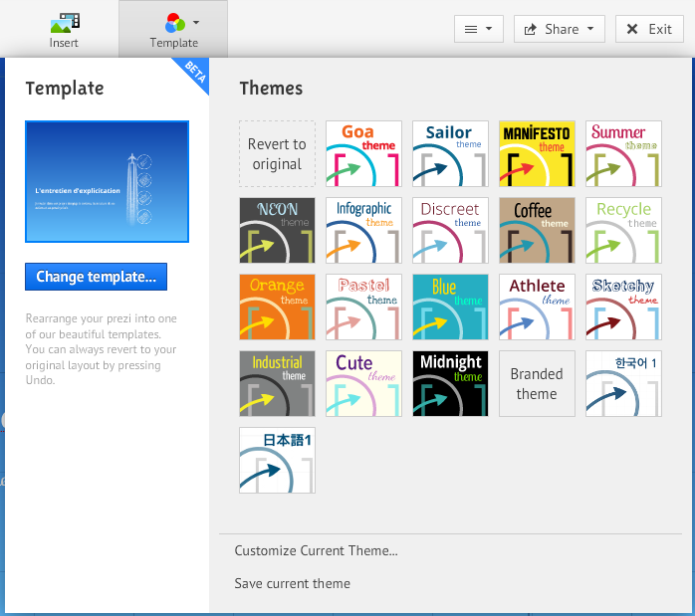
Task: Pick the Neon theme
Action: click(x=277, y=230)
